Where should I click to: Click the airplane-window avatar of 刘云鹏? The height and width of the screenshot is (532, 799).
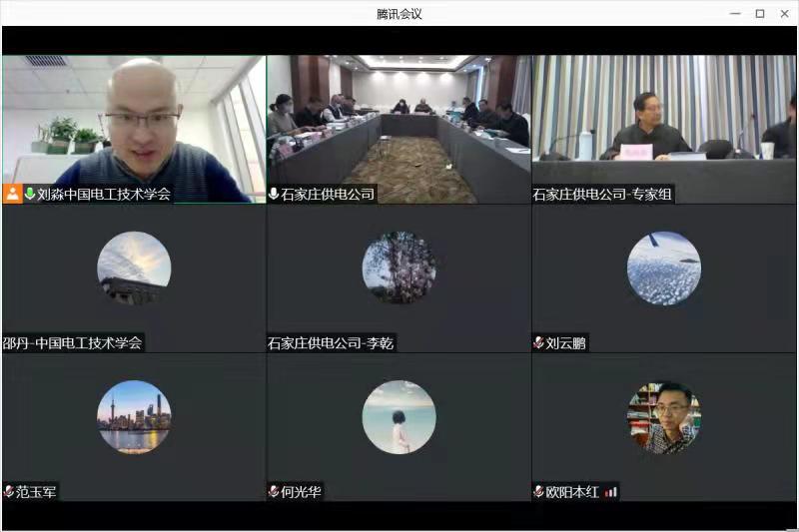click(664, 267)
